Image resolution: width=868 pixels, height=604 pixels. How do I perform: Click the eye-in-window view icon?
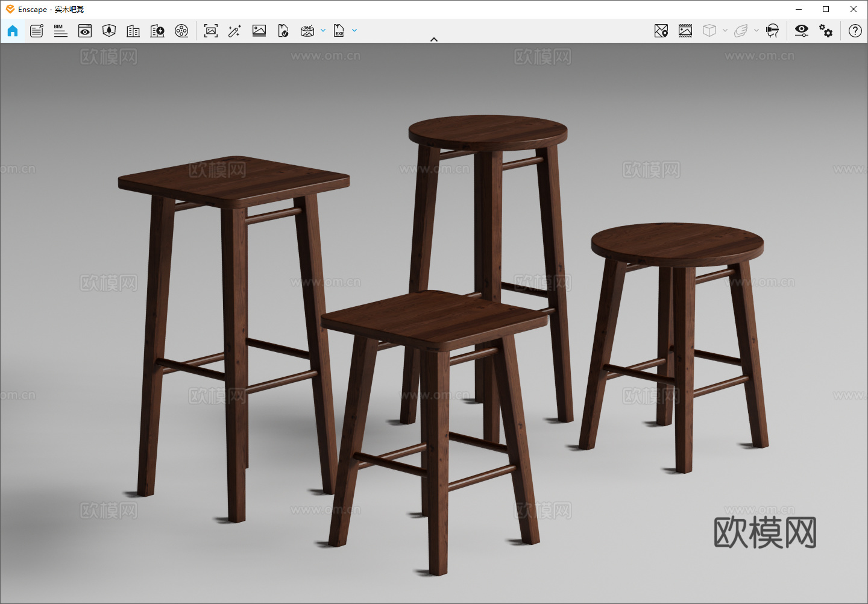coord(85,31)
